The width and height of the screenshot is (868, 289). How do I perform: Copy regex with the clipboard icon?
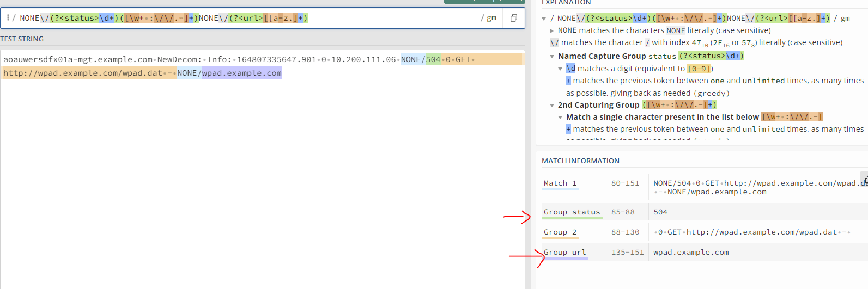[x=513, y=18]
